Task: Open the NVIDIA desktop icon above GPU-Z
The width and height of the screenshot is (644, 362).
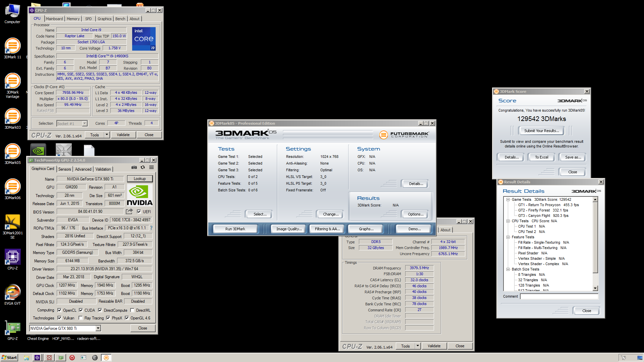Action: tap(38, 150)
